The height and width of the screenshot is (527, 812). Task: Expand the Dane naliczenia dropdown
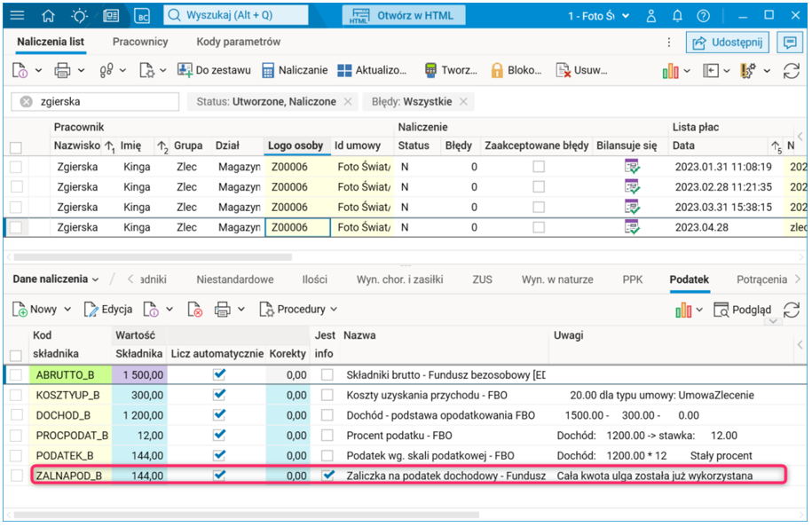(56, 279)
